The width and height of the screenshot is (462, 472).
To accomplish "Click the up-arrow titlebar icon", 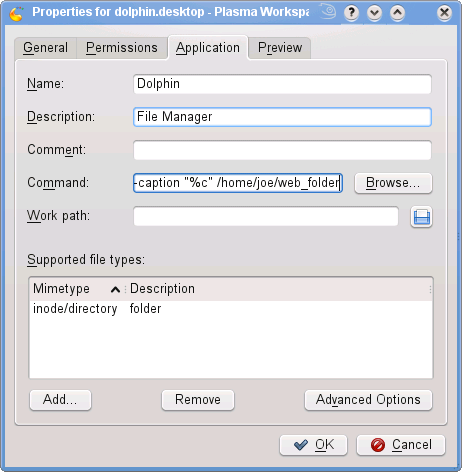I will click(397, 13).
